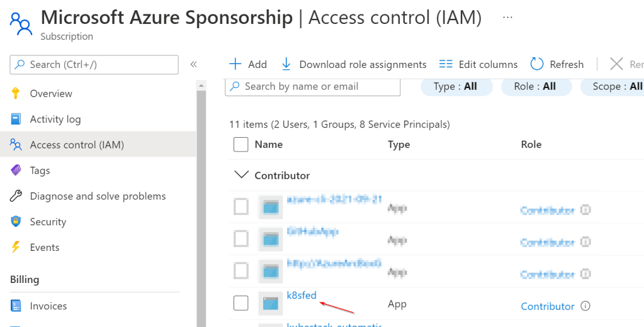Open the Role : All filter
The height and width of the screenshot is (327, 644).
coord(535,87)
